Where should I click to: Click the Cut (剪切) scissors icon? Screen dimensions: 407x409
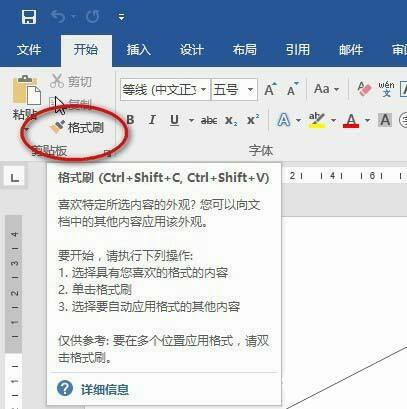[57, 81]
